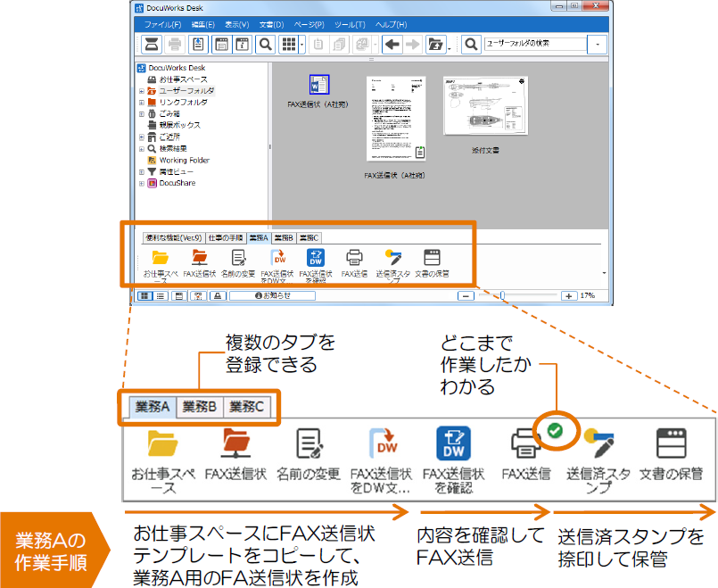Expand the 属性ビュー tree node
718x588 pixels.
tap(142, 171)
